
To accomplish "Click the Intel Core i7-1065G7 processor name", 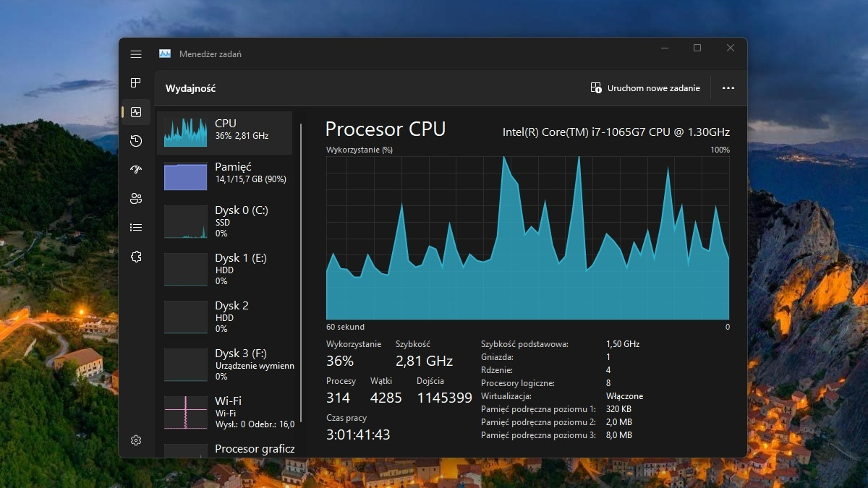I will [x=616, y=132].
